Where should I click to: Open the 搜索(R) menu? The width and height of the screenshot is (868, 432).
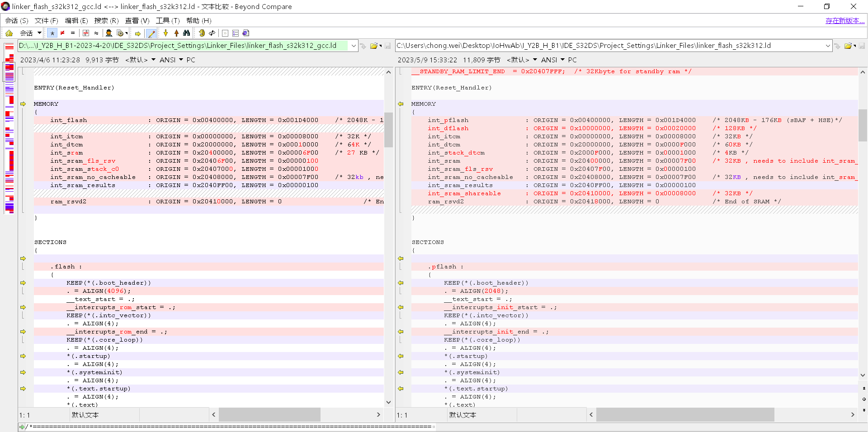click(106, 20)
